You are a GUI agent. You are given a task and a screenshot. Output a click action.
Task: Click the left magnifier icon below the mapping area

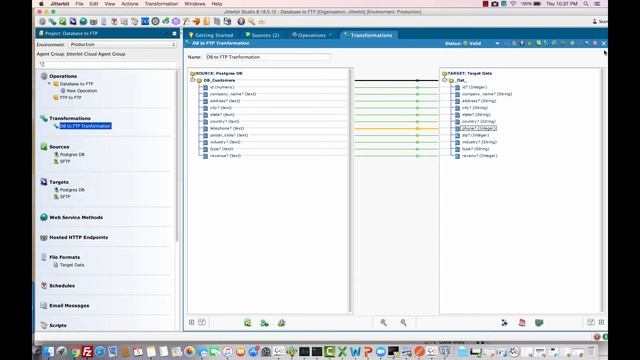tap(384, 322)
